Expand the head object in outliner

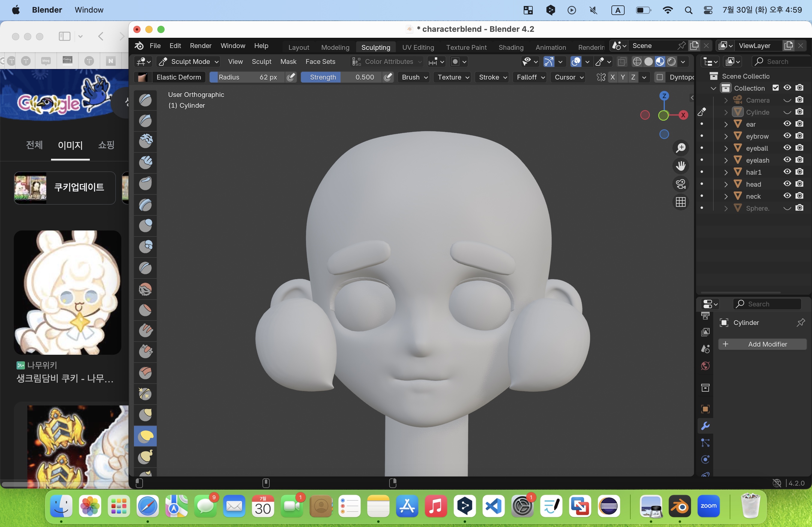click(726, 184)
